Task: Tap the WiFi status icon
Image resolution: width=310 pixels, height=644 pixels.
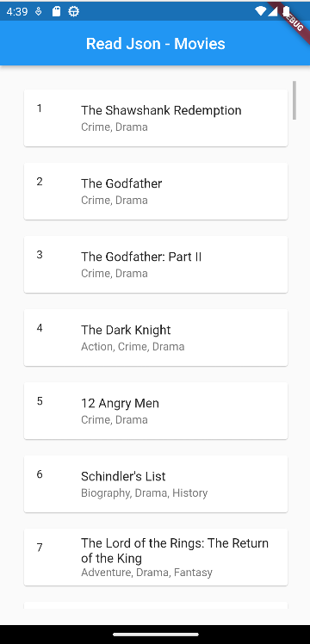Action: (x=260, y=11)
